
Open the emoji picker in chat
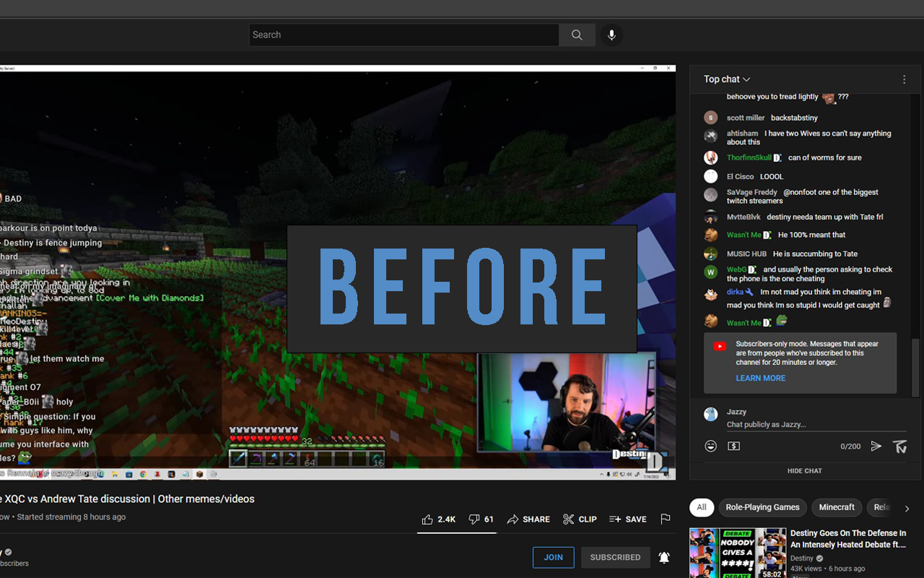click(x=711, y=447)
